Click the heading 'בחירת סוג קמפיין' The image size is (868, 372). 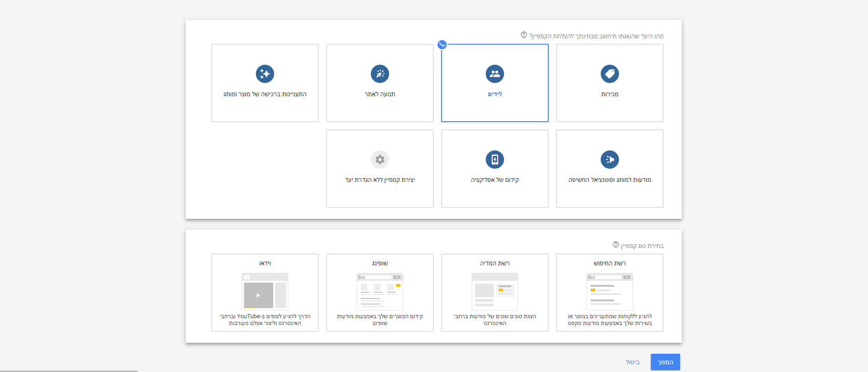coord(642,246)
